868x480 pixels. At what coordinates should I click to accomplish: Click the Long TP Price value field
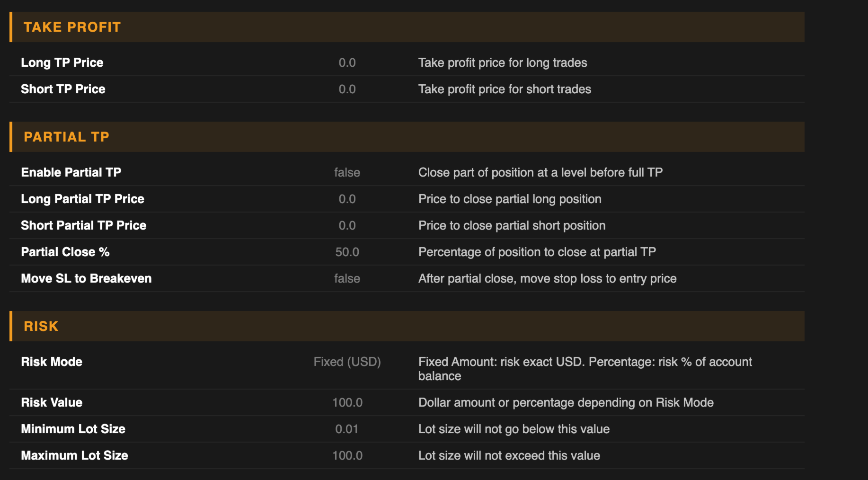pos(347,62)
